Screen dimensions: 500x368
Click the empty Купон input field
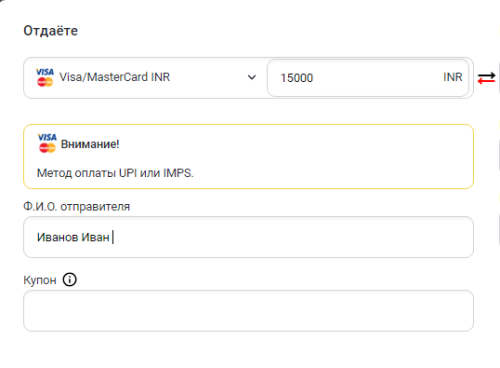[248, 311]
